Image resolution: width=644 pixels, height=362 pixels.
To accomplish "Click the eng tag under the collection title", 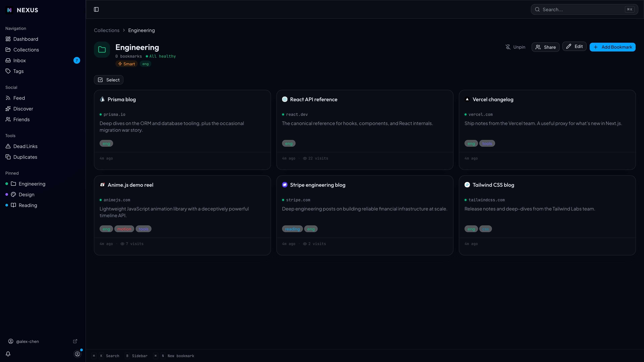I will coord(146,64).
